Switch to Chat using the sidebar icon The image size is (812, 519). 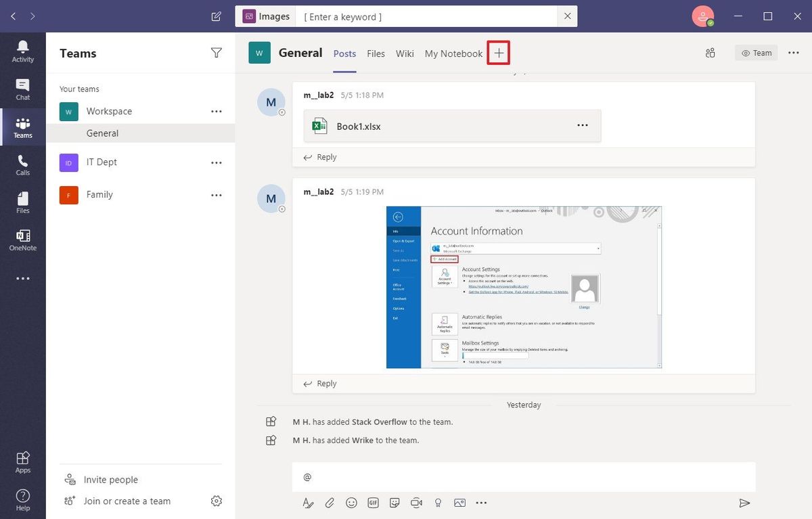coord(23,89)
